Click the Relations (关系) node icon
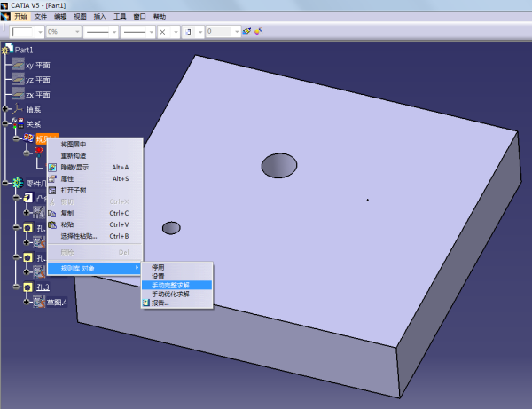Viewport: 532px width, 409px height. (x=17, y=123)
